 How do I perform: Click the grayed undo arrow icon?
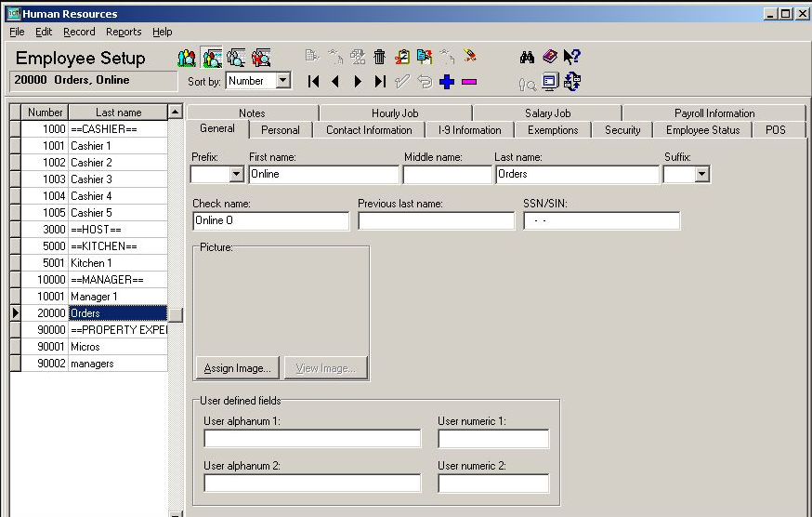tap(425, 82)
